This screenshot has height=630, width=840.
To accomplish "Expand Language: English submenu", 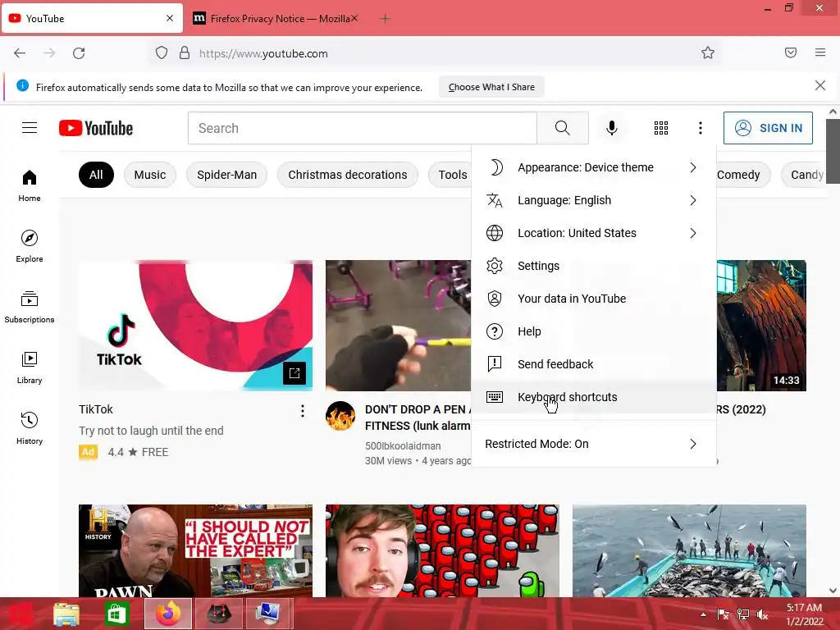I will pos(594,200).
